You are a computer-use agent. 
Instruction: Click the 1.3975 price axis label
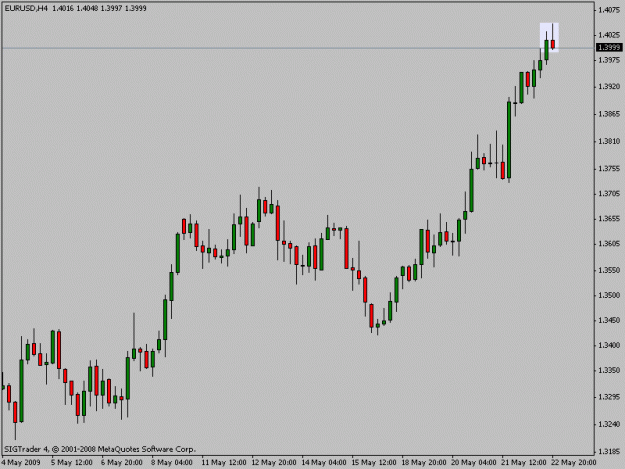click(x=609, y=60)
